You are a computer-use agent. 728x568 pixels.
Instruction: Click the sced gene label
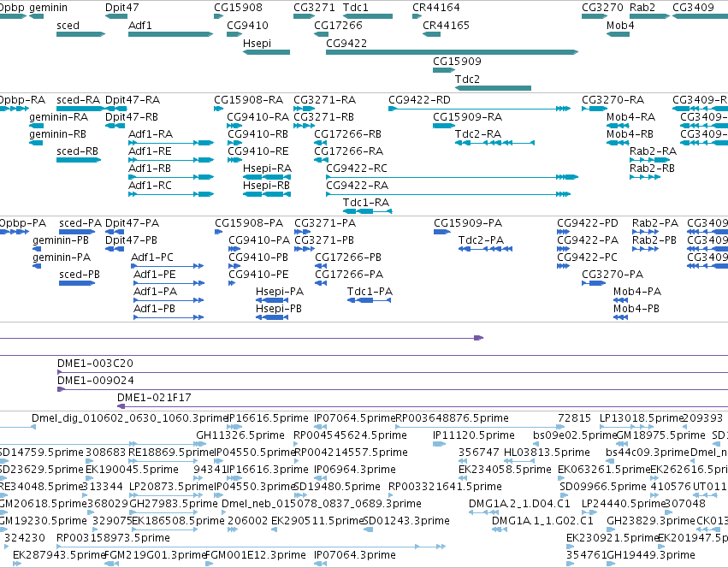(68, 26)
